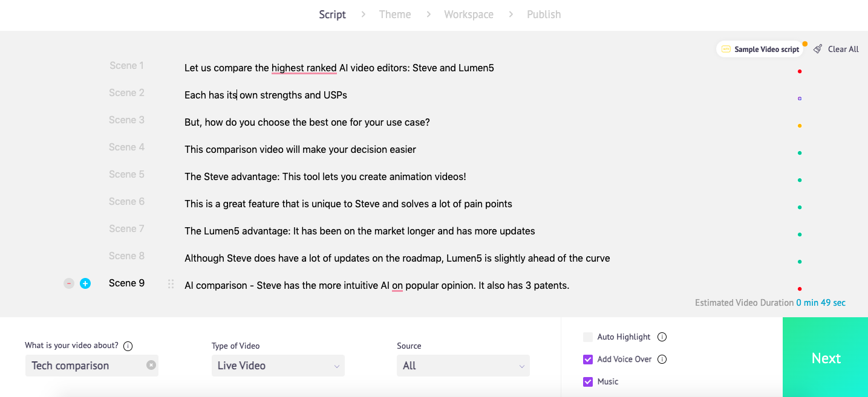Click the info icon beside 'What is your video about?'
The image size is (868, 397).
pos(128,346)
